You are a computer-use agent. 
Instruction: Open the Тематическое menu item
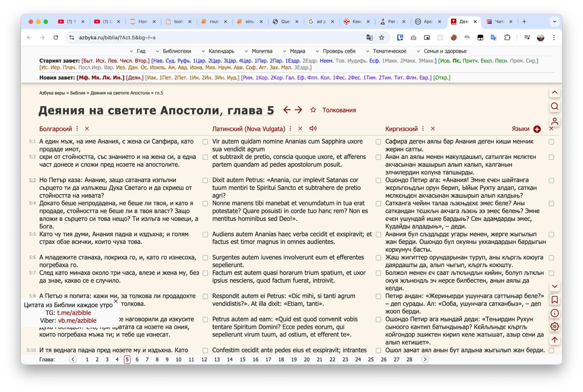click(x=386, y=51)
